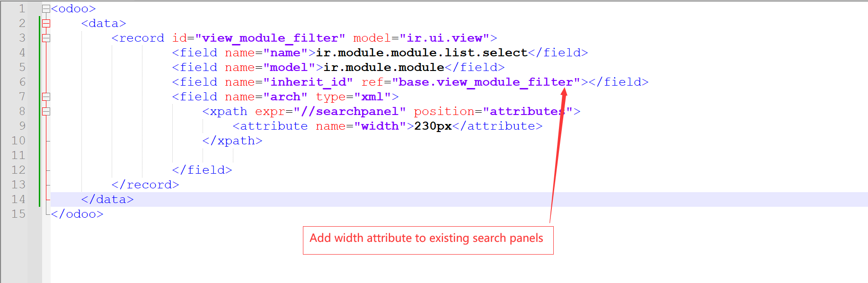Click the closing field tag on line 12
The width and height of the screenshot is (868, 283).
(x=202, y=170)
